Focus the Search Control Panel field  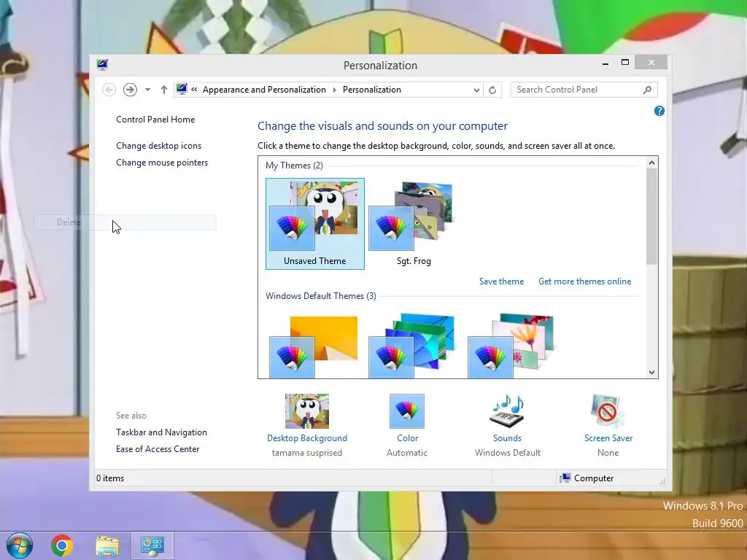tap(584, 90)
